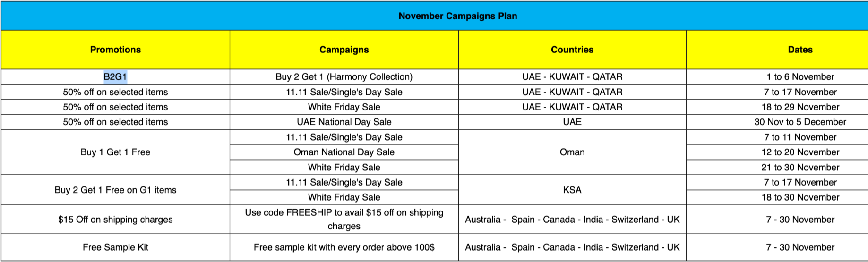Select the UAE National Day Sale cell
This screenshot has width=868, height=262.
(344, 122)
